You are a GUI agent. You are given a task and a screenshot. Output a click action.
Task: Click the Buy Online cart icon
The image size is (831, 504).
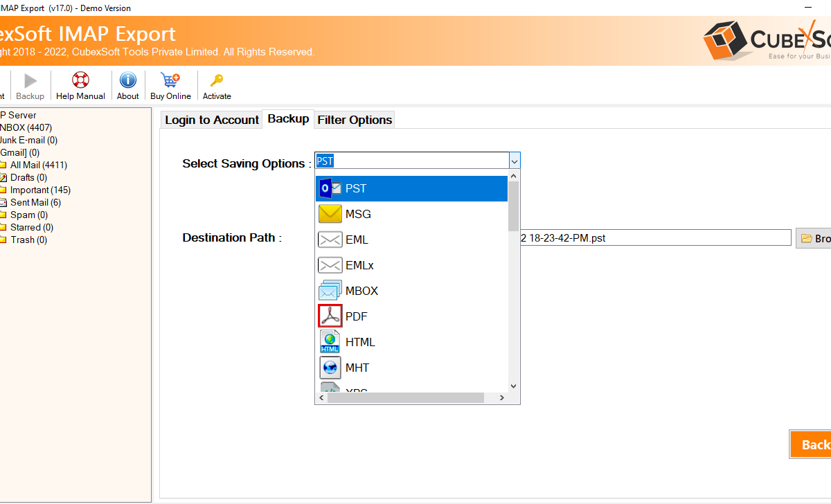170,80
